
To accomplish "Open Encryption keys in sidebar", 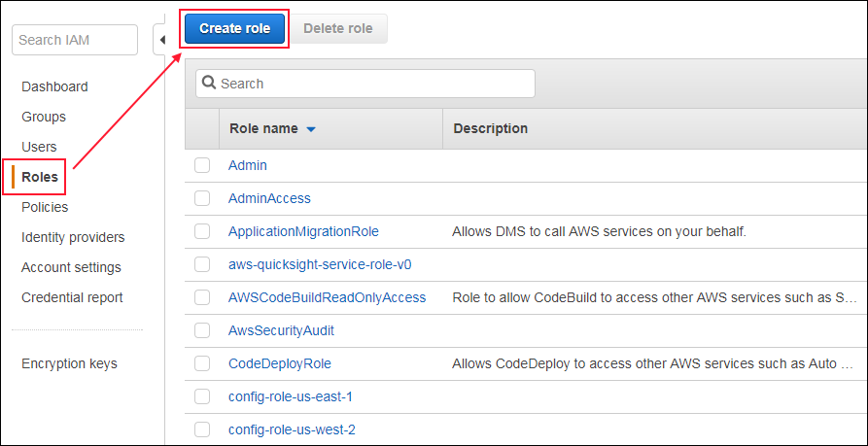I will pos(69,363).
